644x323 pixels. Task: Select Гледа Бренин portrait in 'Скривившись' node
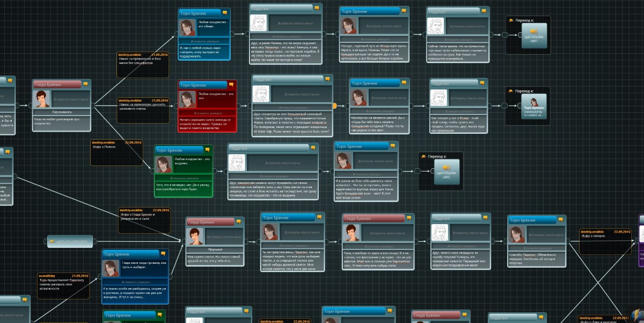click(42, 99)
